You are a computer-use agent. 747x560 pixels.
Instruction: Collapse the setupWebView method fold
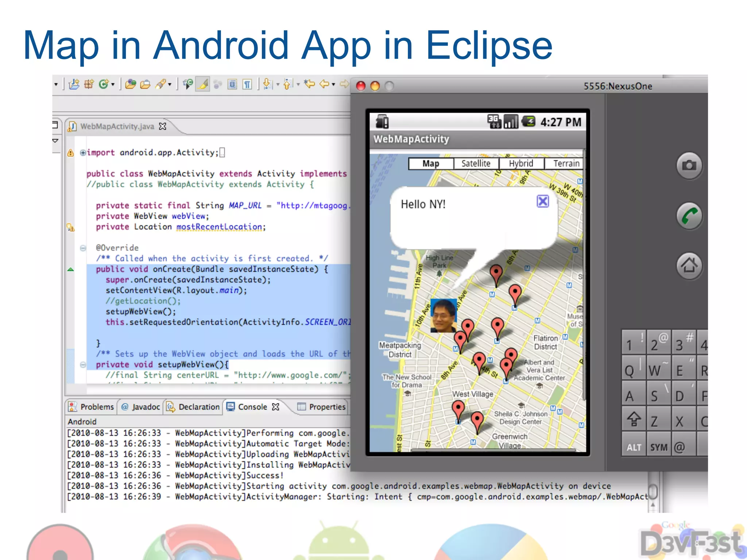pyautogui.click(x=83, y=365)
